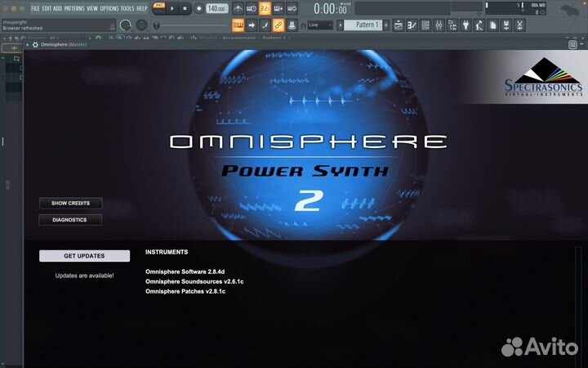Click the INSTRUMENTS heading
This screenshot has height=368, width=588.
point(167,252)
